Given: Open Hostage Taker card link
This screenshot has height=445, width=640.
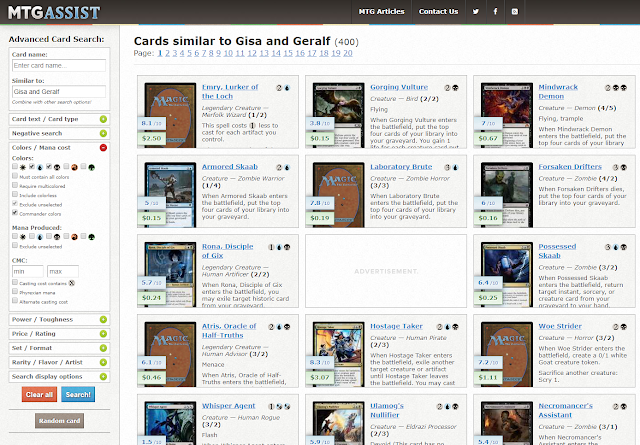Looking at the screenshot, I should click(x=396, y=326).
